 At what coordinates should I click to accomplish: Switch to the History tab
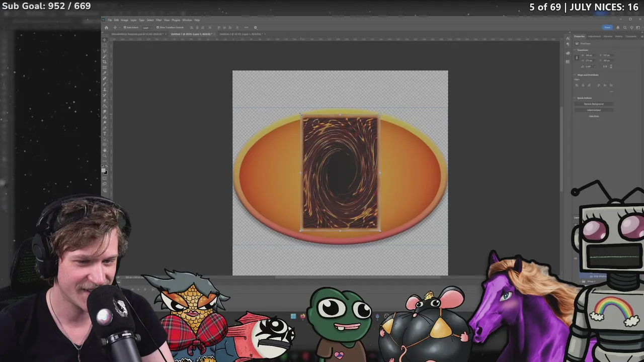click(x=619, y=36)
